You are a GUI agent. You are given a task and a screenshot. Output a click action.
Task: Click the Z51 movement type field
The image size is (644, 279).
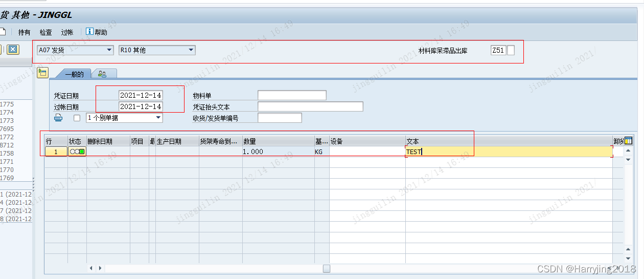[498, 50]
